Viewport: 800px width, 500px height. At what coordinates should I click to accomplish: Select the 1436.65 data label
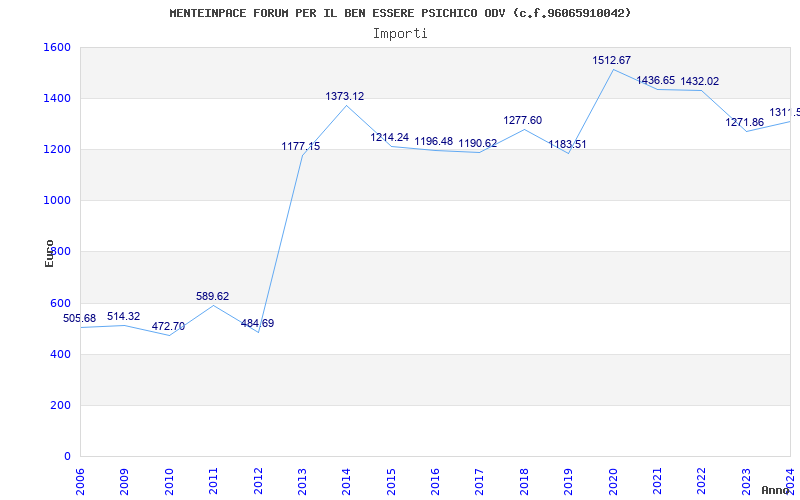pyautogui.click(x=655, y=80)
